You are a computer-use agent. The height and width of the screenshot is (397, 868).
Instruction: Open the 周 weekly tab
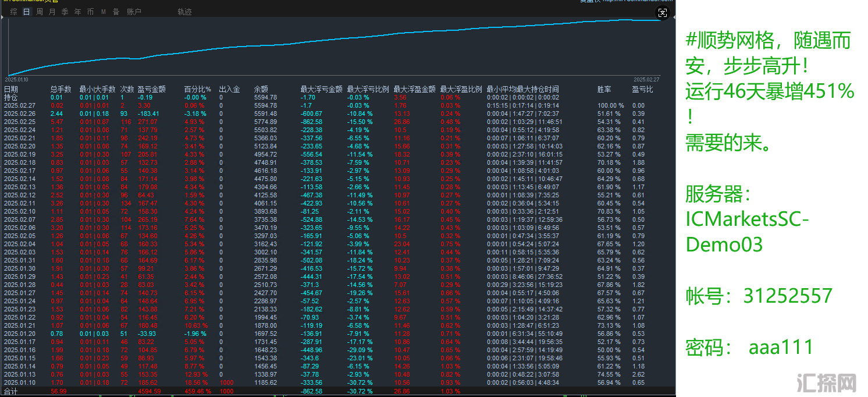pyautogui.click(x=40, y=12)
